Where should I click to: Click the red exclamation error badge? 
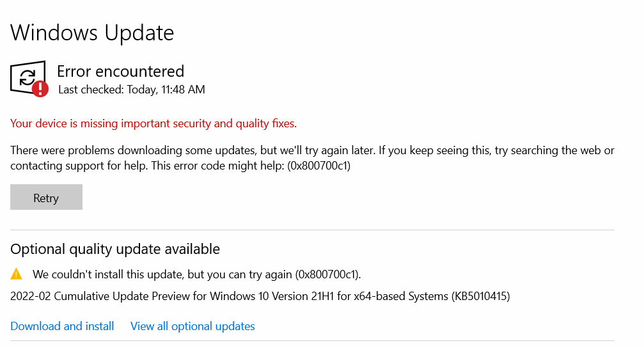pos(40,89)
